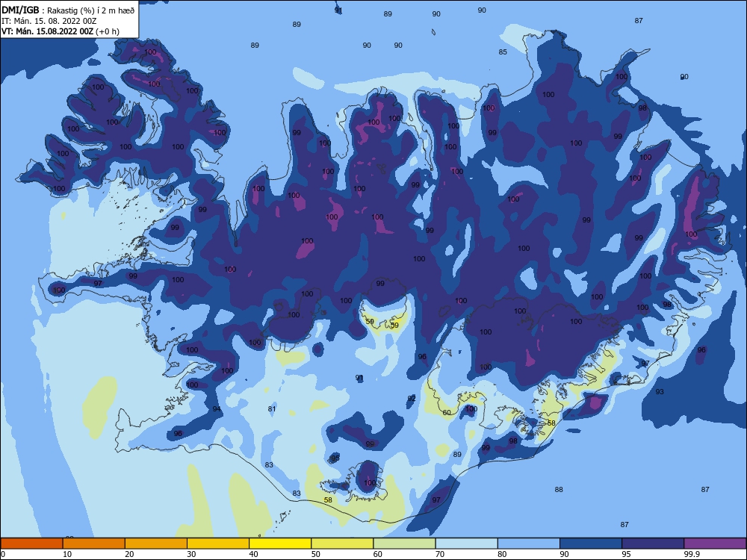747x560 pixels.
Task: Pick the purple legend swatch above 99.9
Action: [x=715, y=544]
